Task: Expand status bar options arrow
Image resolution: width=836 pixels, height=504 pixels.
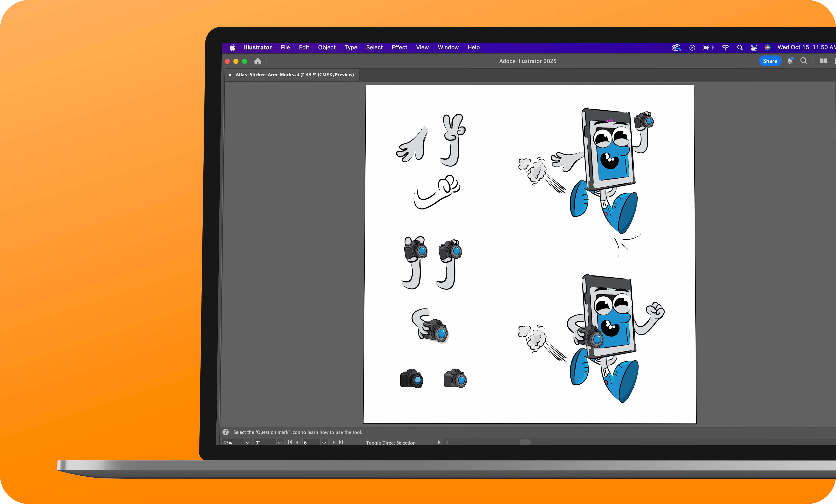Action: (x=439, y=442)
